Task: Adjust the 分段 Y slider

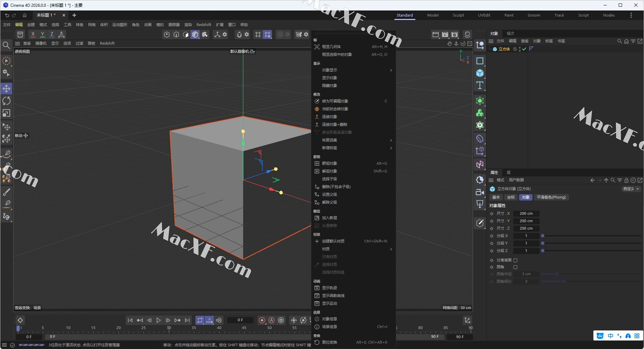Action: tap(591, 243)
